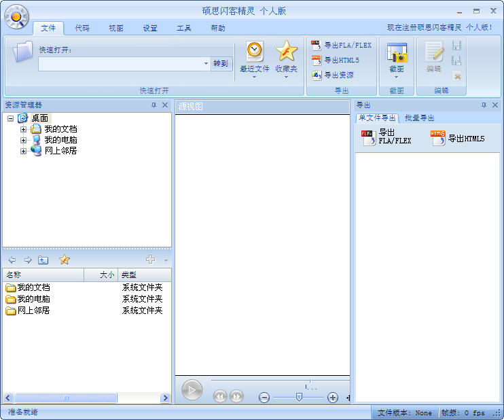Open the Recent Files (最近文件) clock icon
The image size is (504, 420).
[x=255, y=51]
